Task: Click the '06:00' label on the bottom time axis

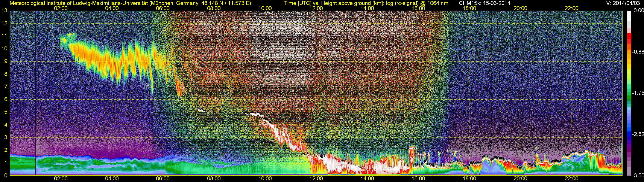Action: coord(163,179)
